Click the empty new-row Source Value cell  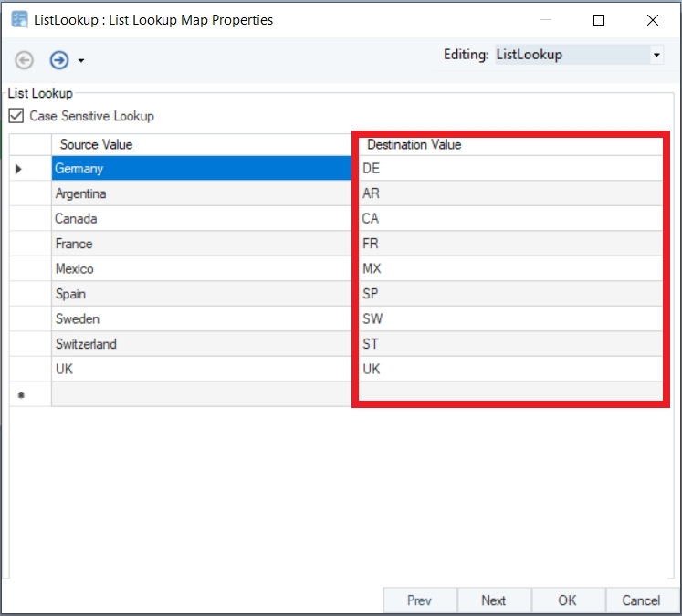pos(201,394)
